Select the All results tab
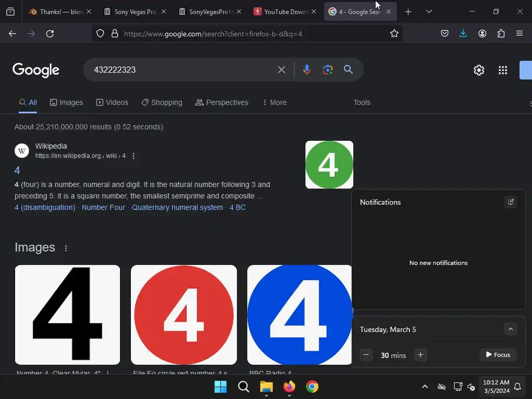Viewport: 532px width, 399px height. coord(28,102)
